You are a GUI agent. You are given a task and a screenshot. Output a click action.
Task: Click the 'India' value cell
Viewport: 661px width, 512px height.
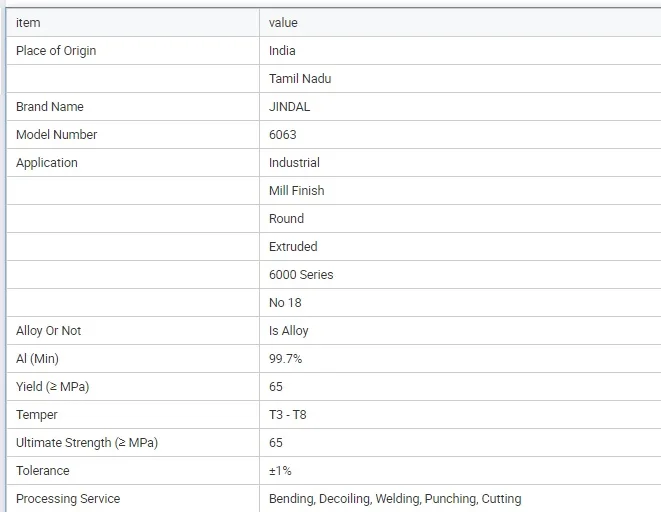[282, 50]
